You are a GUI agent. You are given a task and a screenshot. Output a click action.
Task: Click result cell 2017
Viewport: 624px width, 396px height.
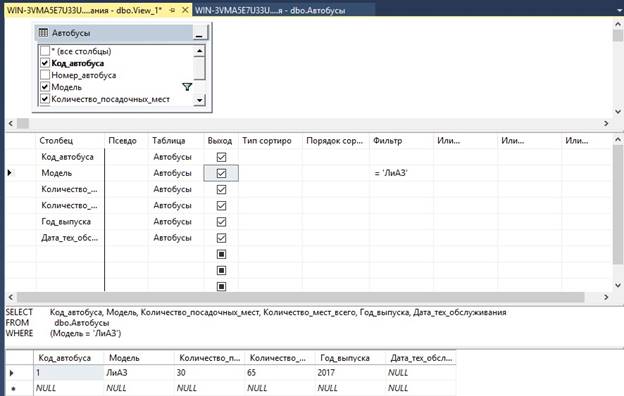point(350,373)
